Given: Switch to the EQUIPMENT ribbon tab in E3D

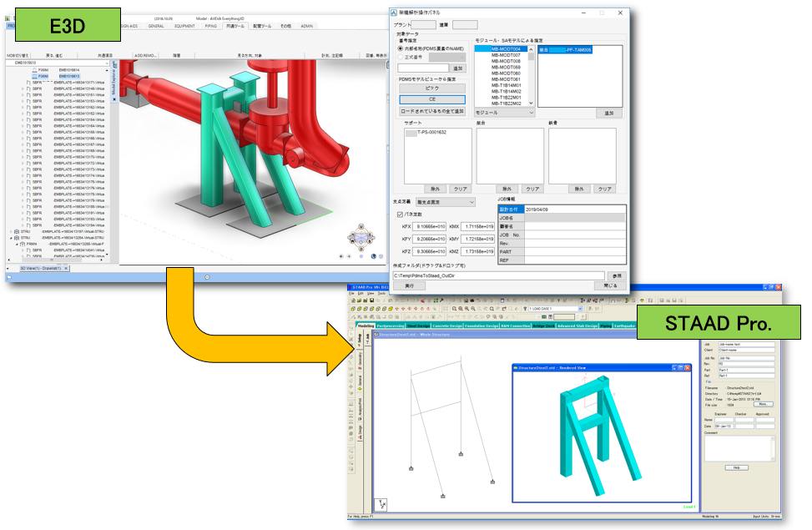Looking at the screenshot, I should point(184,26).
